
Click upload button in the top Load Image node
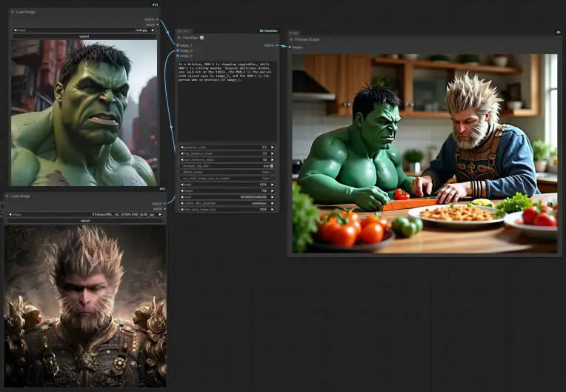(x=84, y=36)
